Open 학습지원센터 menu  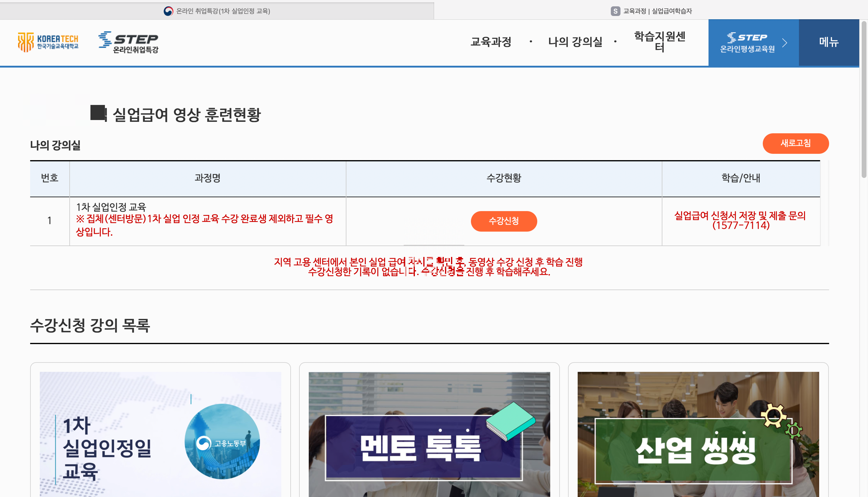point(660,41)
